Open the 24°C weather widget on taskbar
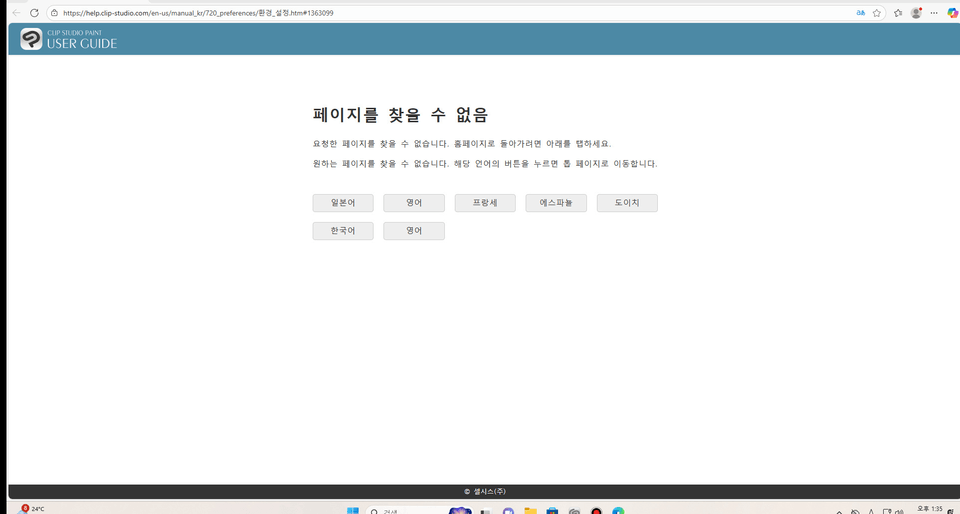This screenshot has width=960, height=514. (x=32, y=509)
